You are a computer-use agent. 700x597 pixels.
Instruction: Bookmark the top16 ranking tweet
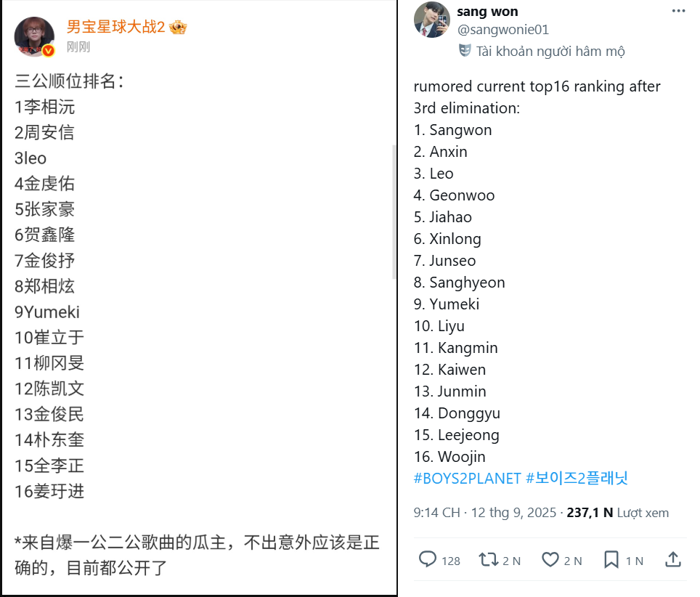point(611,560)
